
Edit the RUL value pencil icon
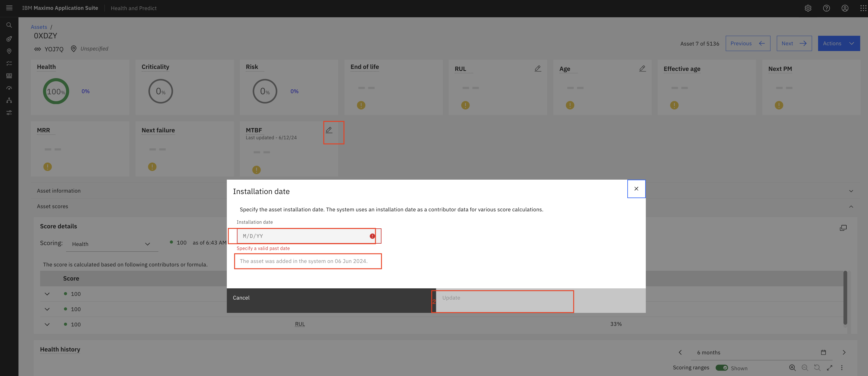(x=538, y=68)
